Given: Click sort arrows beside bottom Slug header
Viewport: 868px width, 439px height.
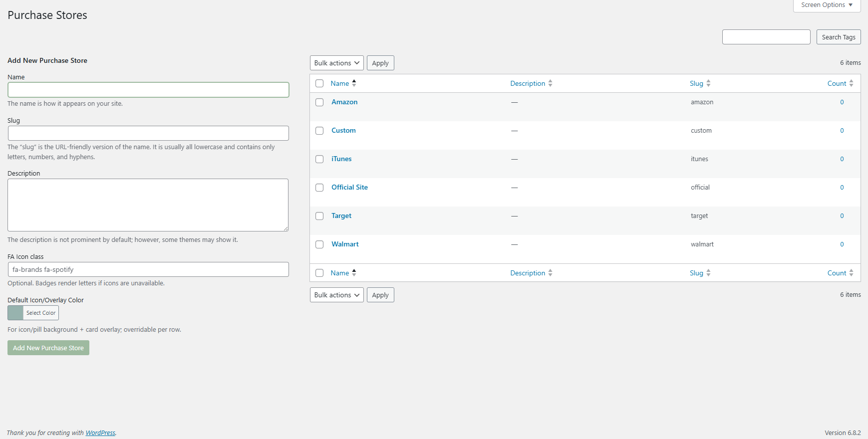Looking at the screenshot, I should pyautogui.click(x=708, y=273).
